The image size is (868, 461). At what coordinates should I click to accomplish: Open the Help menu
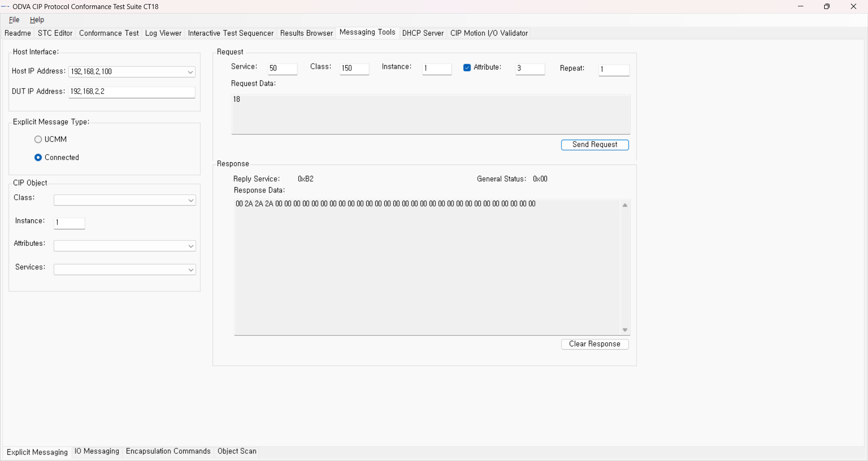37,20
